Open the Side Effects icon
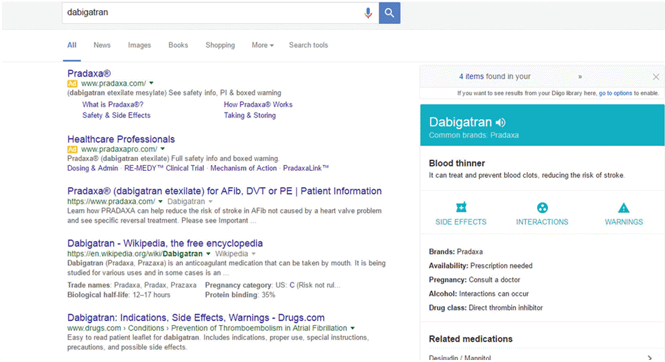665x362 pixels. (x=461, y=207)
